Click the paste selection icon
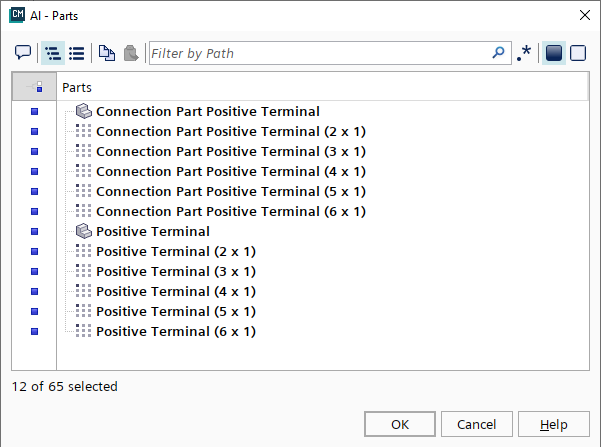This screenshot has height=447, width=601. (131, 53)
